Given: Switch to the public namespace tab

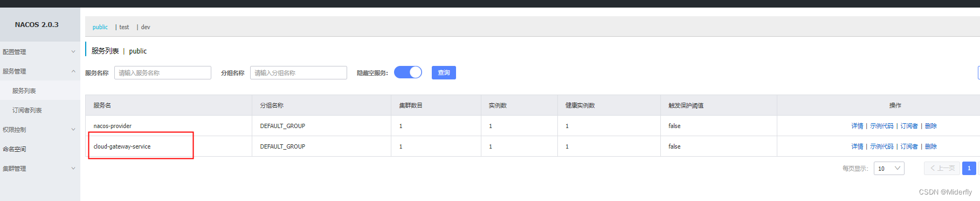Looking at the screenshot, I should 100,27.
